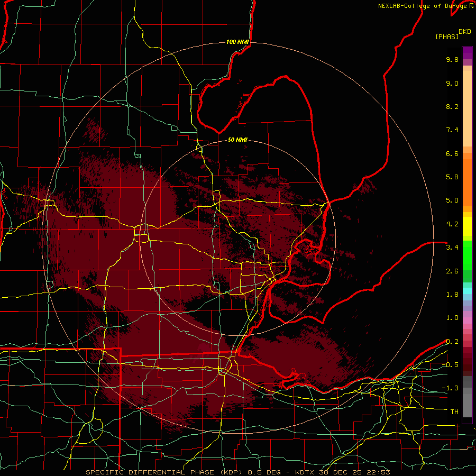
Task: Pick the purple top segment of color bar
Action: click(x=467, y=53)
